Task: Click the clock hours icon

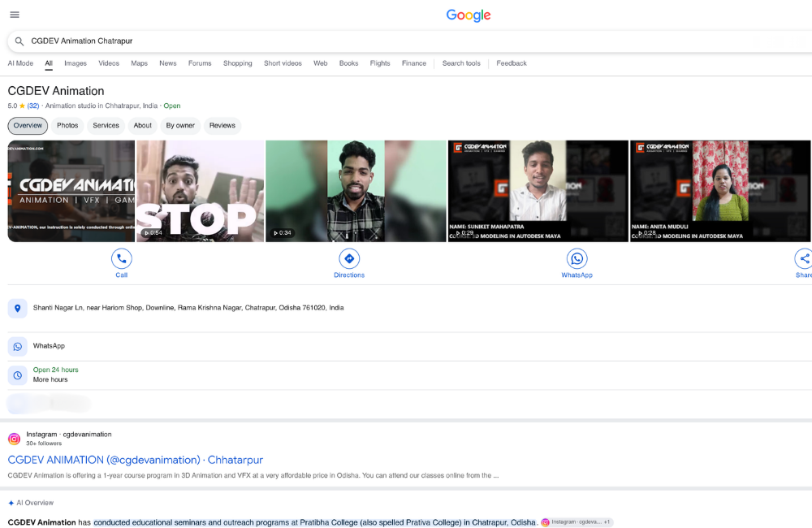Action: coord(18,375)
